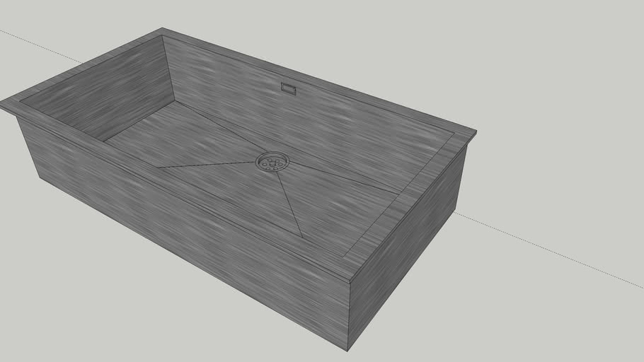Screen dimensions: 644x362
Task: Click the circular drain strainer in the basin
Action: [272, 163]
